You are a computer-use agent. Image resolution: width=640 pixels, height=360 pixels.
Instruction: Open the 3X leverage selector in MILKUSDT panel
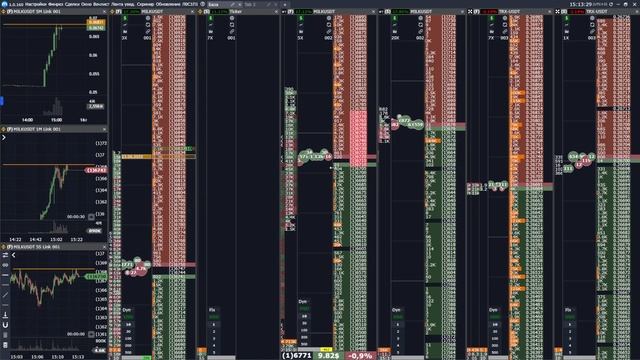124,38
